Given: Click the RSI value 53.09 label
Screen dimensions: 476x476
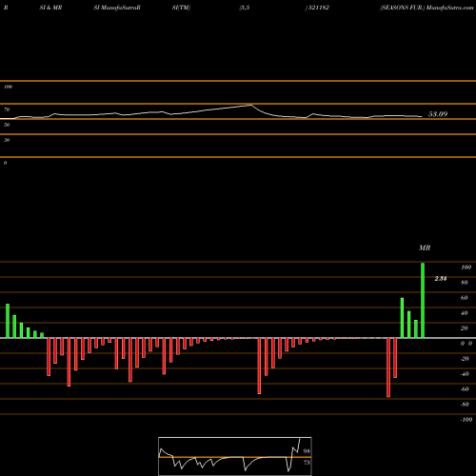Looking at the screenshot, I should click(x=438, y=114).
